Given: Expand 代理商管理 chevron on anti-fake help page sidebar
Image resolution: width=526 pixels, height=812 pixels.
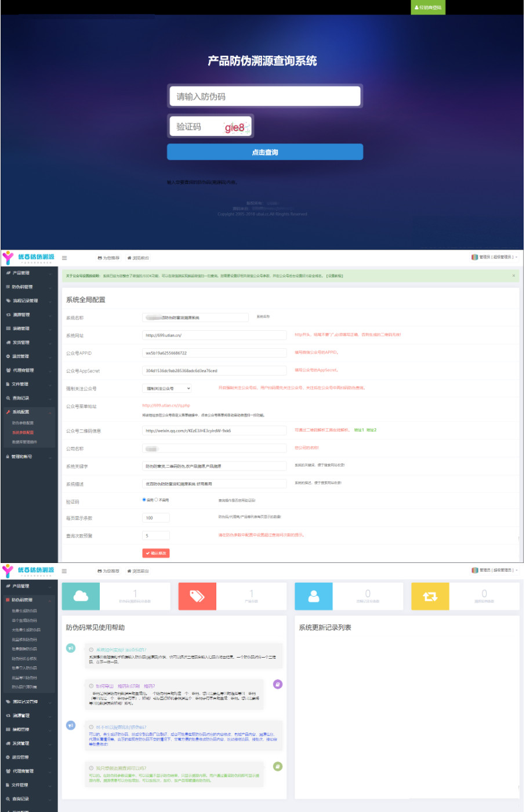Looking at the screenshot, I should (50, 771).
